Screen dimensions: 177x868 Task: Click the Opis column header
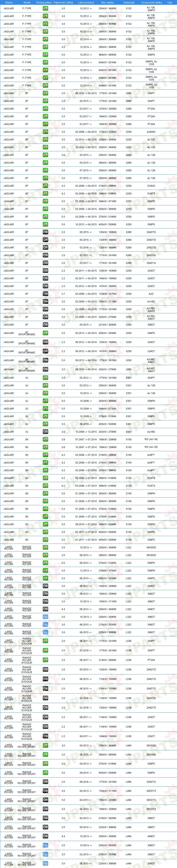170,2
